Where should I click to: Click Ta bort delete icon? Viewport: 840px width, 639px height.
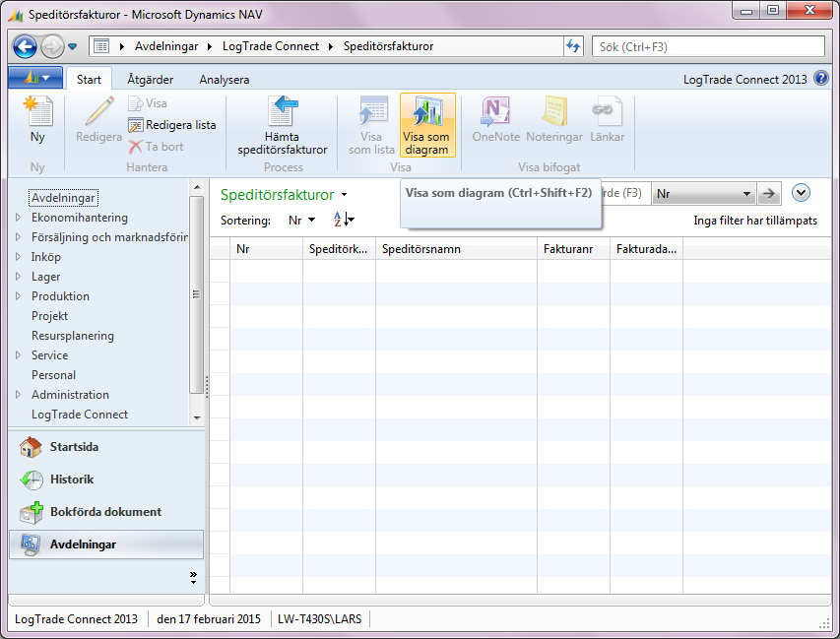pyautogui.click(x=136, y=147)
